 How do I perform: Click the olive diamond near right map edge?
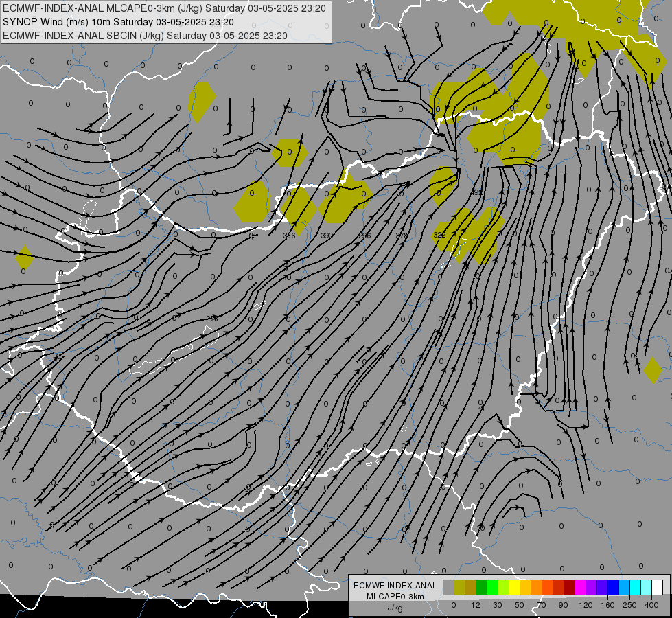(653, 370)
